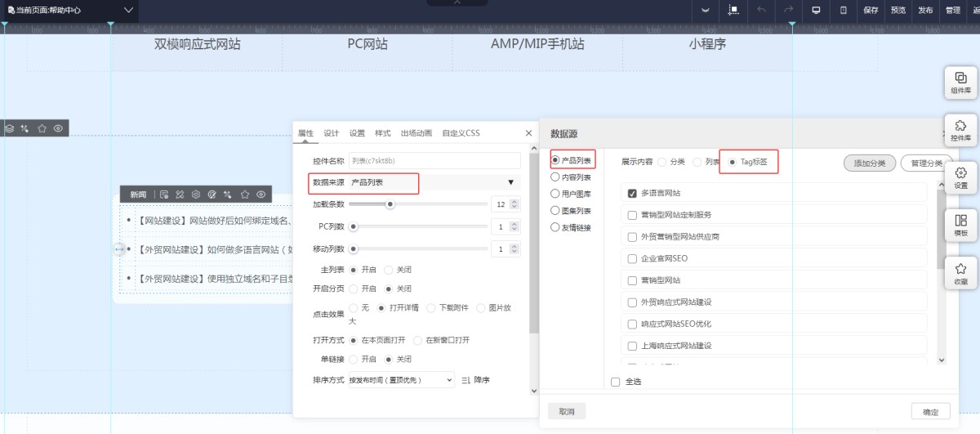Switch to the 设计 tab
The width and height of the screenshot is (980, 434).
click(331, 133)
